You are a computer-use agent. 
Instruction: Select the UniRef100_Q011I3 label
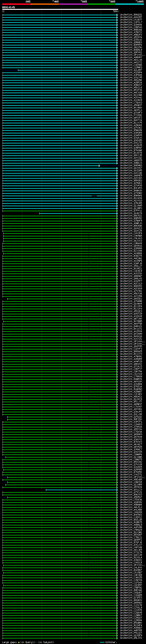pos(131,490)
